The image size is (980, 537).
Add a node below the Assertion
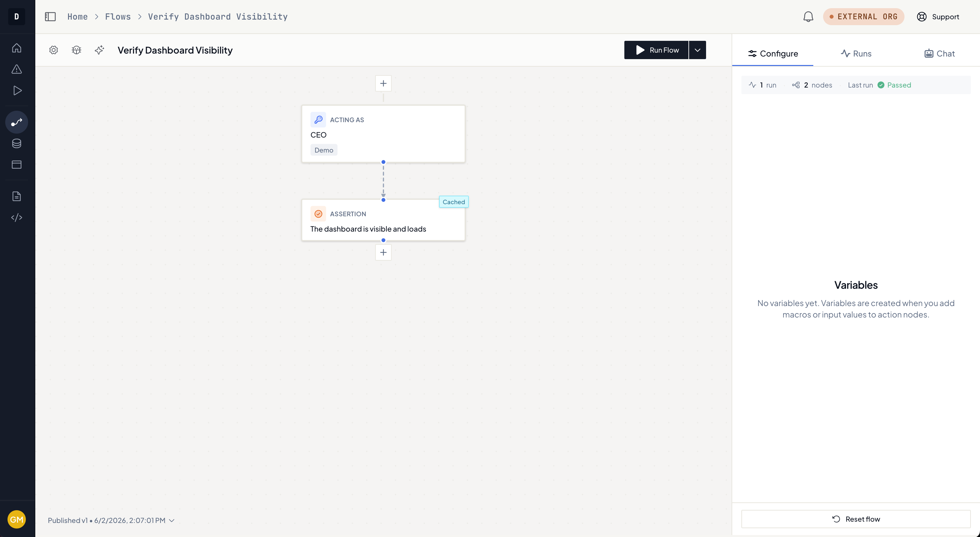click(383, 252)
